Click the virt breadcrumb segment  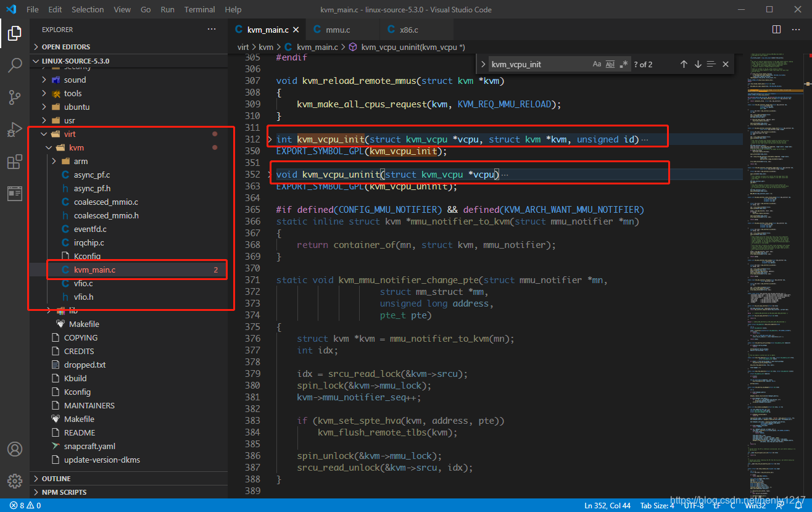pyautogui.click(x=244, y=47)
